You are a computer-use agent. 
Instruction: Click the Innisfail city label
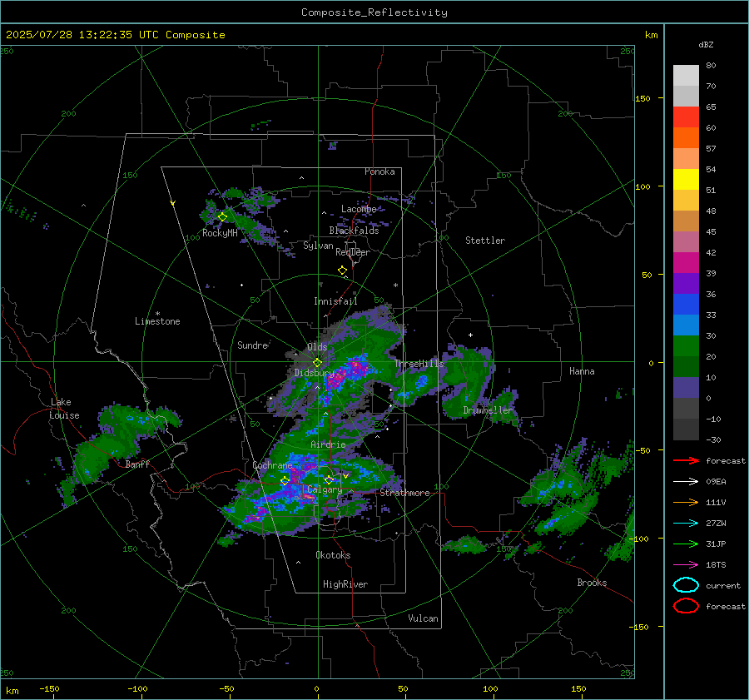pos(335,301)
